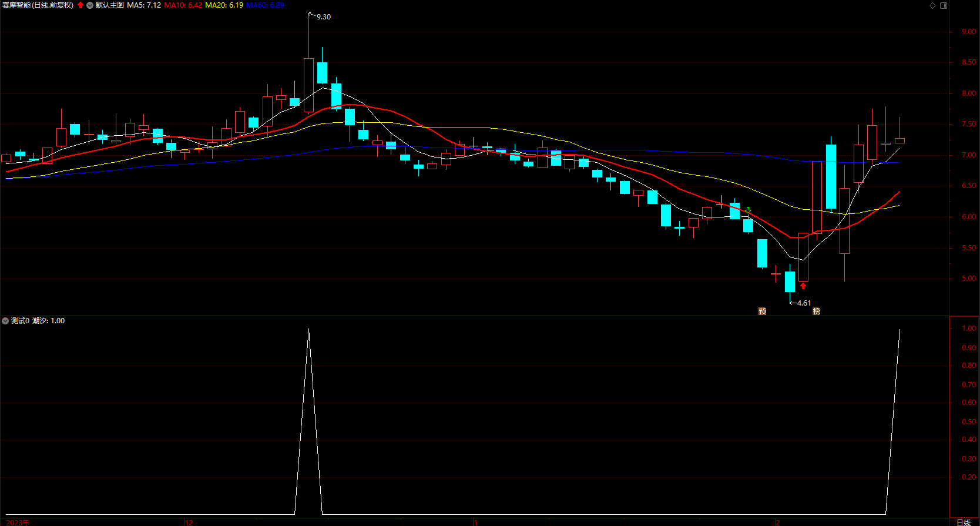The width and height of the screenshot is (980, 526).
Task: Click the 4.61 low price label
Action: click(x=804, y=303)
